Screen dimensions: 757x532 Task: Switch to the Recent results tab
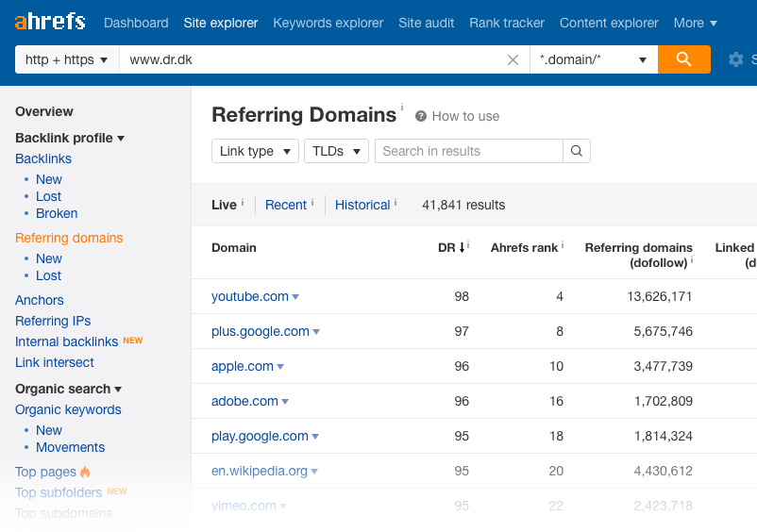pos(286,205)
